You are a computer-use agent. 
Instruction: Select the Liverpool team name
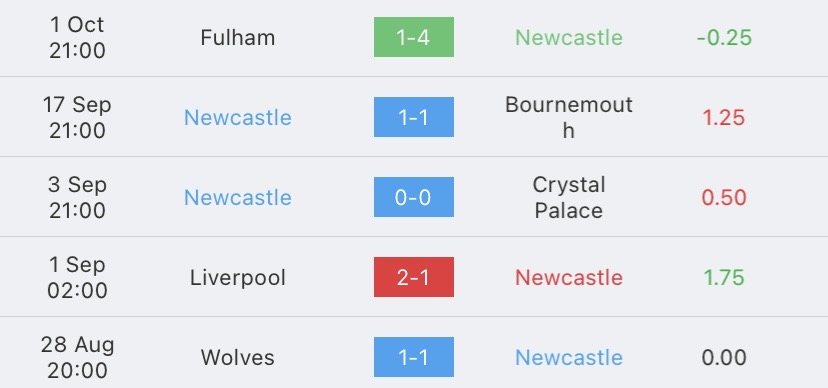pos(238,278)
